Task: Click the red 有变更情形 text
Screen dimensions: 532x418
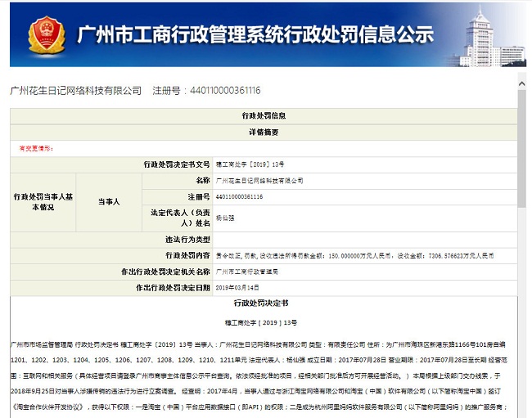Action: point(36,149)
